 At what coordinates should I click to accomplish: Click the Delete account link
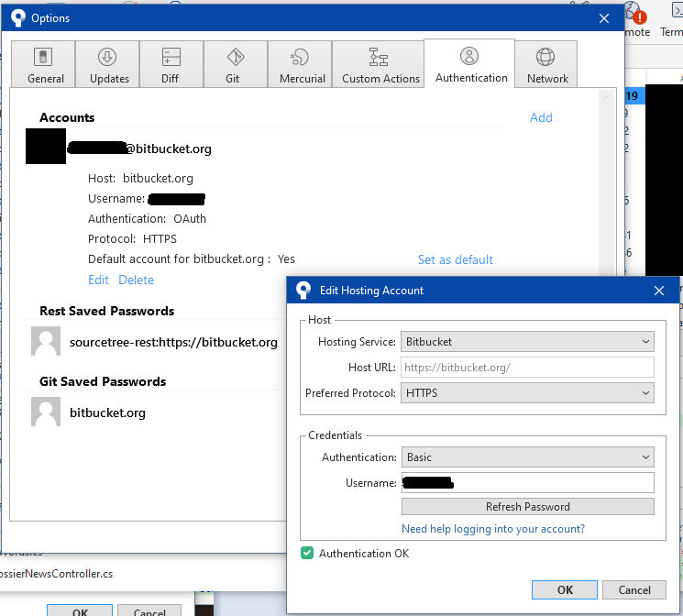coord(137,280)
